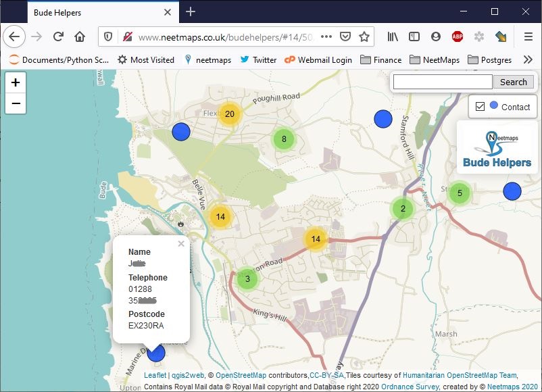Open the Adblock Plus extension
The height and width of the screenshot is (392, 542).
[x=458, y=36]
